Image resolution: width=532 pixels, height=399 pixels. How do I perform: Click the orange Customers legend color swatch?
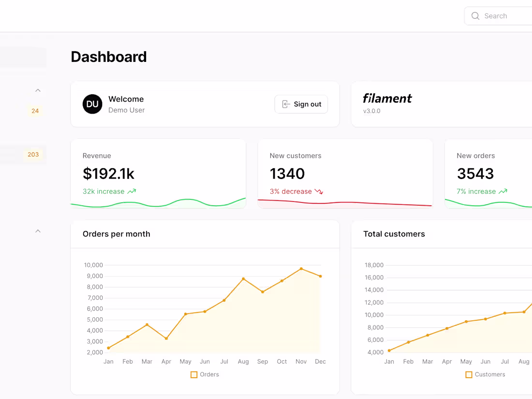468,374
